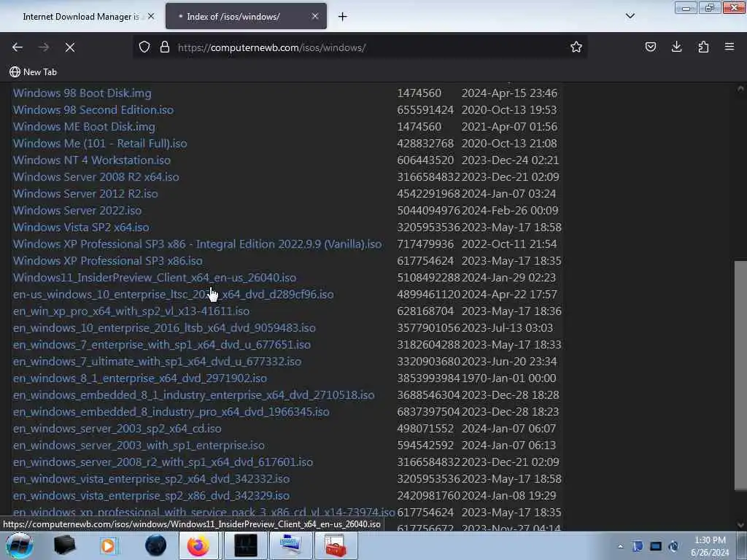
Task: Click en_windows_vista_enterprise_sp2_x64_dvd_342332.iso
Action: (151, 478)
